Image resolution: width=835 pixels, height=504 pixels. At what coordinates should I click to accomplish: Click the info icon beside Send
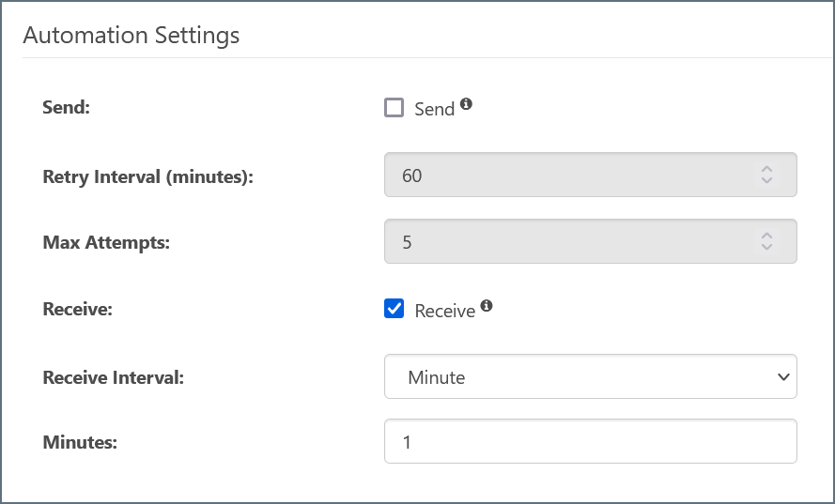[x=466, y=105]
